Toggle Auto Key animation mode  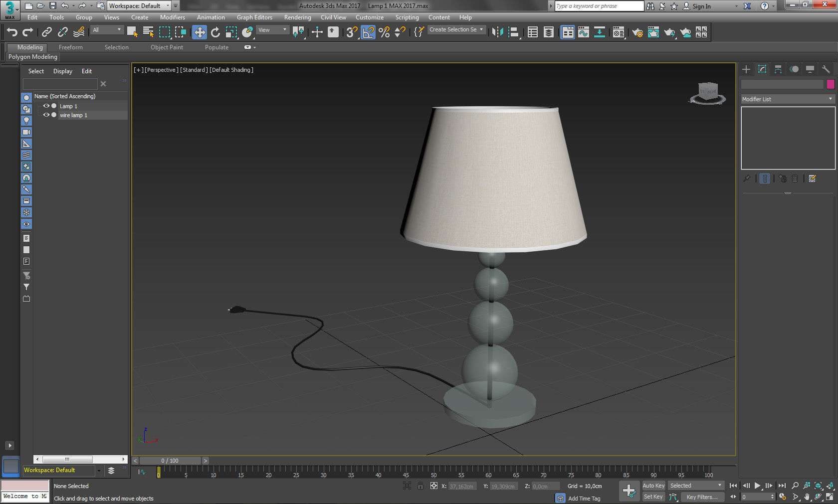(653, 486)
